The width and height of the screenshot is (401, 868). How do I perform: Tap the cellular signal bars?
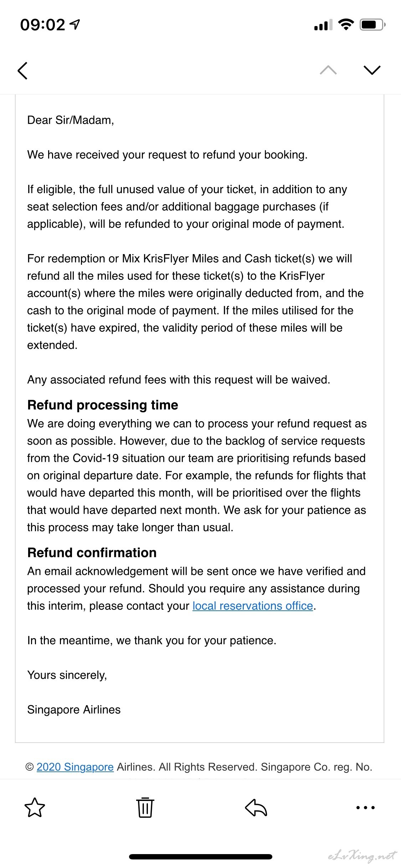point(323,25)
